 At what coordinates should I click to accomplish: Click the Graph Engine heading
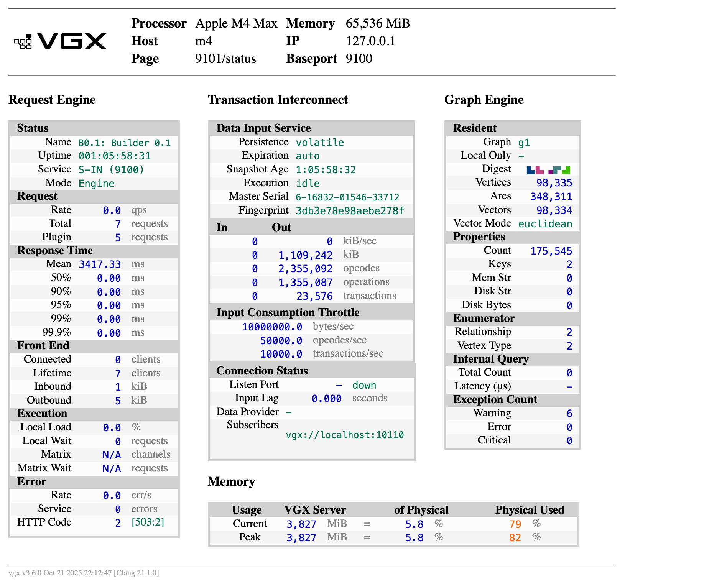point(484,100)
